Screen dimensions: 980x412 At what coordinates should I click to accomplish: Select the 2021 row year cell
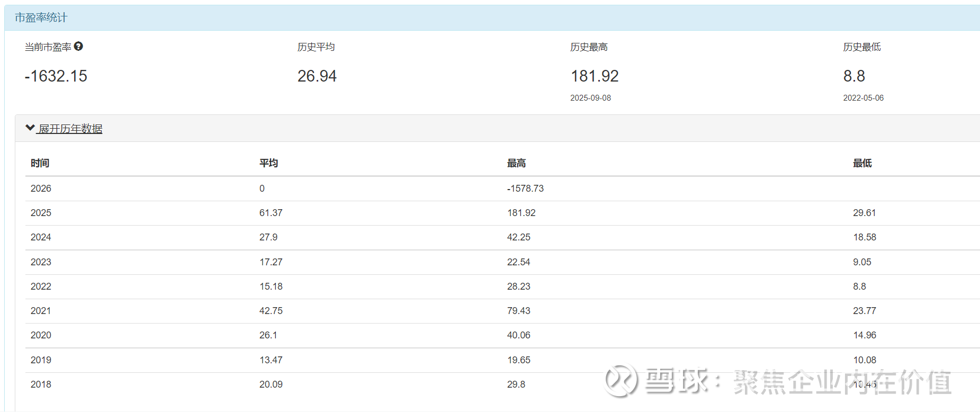pyautogui.click(x=41, y=311)
